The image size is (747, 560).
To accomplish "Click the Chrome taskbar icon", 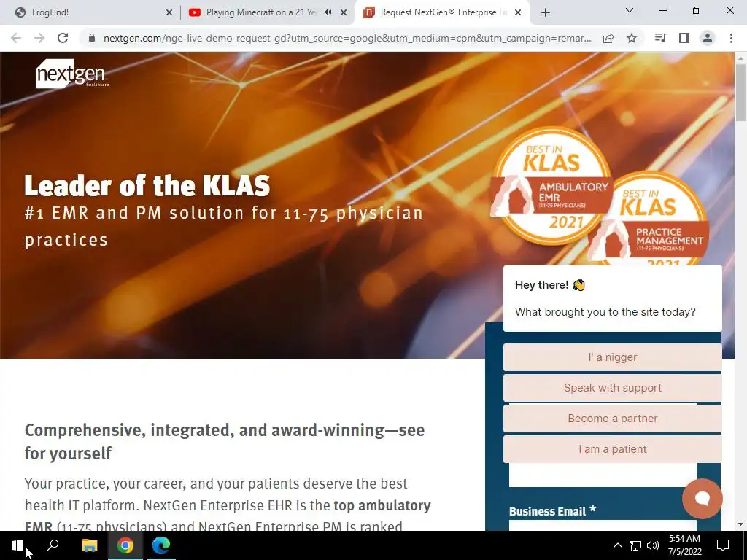I will [125, 545].
